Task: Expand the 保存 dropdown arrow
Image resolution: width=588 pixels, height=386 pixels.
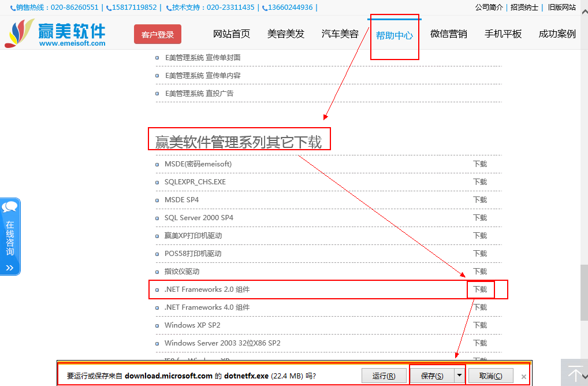Action: pos(459,376)
